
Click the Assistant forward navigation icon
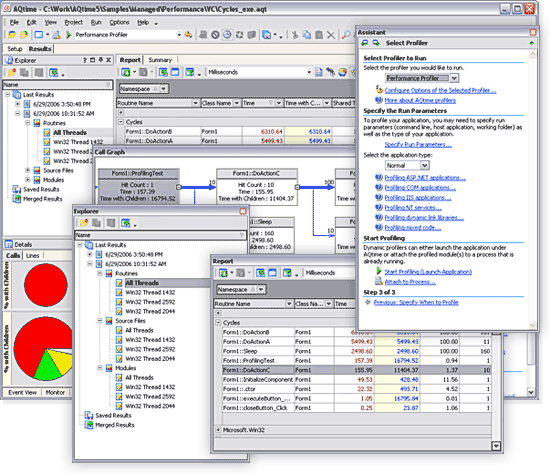coord(376,43)
